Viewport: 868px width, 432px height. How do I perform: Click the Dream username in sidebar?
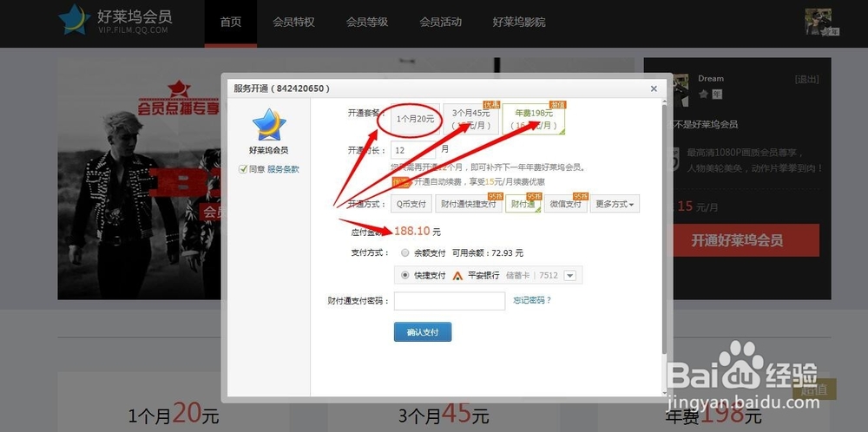[x=711, y=79]
